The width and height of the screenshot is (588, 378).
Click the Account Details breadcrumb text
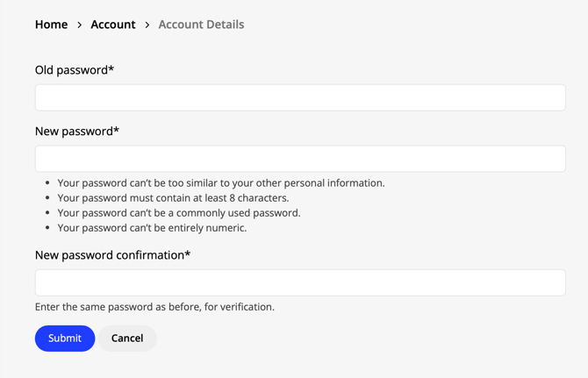tap(201, 25)
